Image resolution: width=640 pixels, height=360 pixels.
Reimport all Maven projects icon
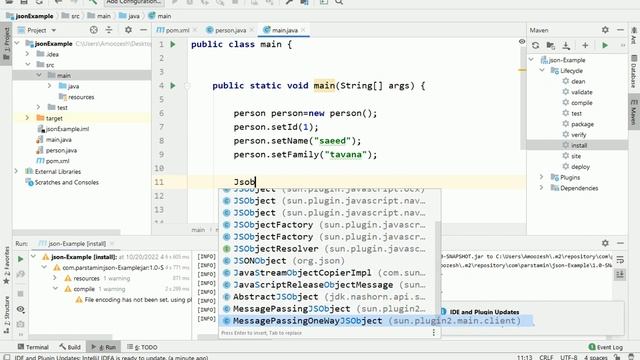[x=536, y=45]
